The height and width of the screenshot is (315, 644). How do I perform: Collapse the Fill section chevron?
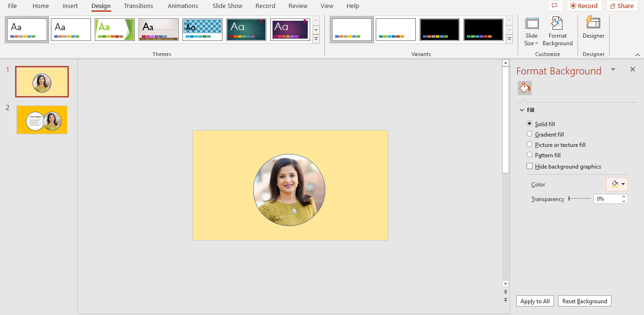(522, 110)
